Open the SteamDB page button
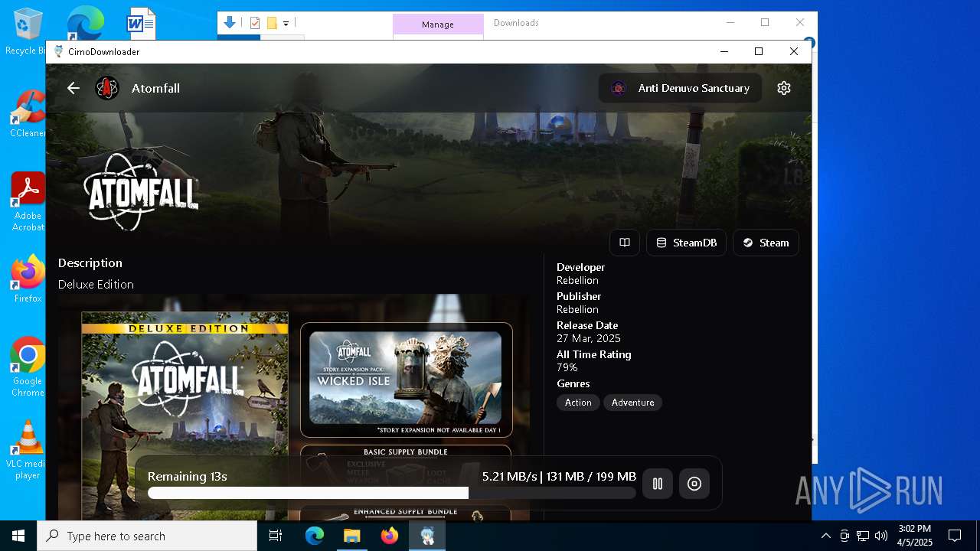The image size is (980, 551). tap(687, 243)
